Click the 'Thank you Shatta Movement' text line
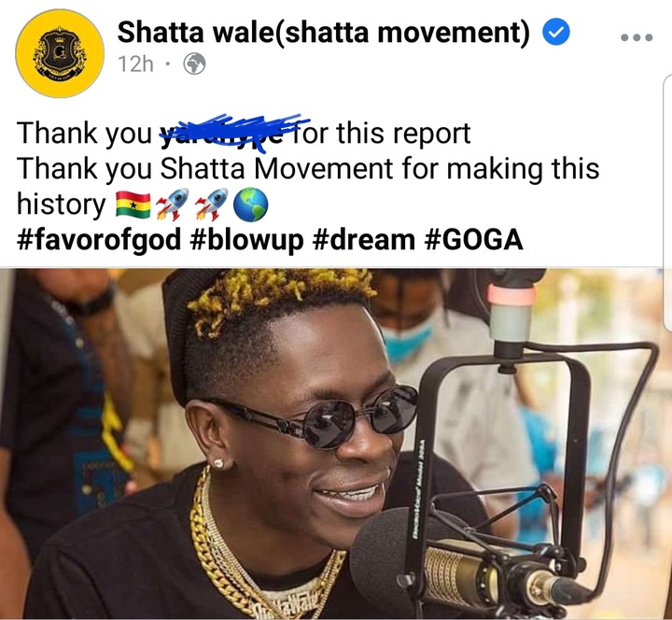The height and width of the screenshot is (620, 672). click(x=308, y=168)
